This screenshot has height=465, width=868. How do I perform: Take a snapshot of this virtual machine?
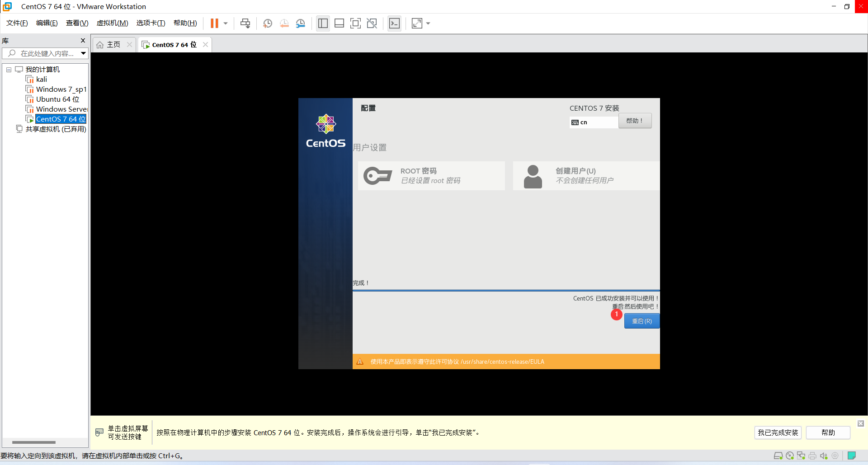268,23
